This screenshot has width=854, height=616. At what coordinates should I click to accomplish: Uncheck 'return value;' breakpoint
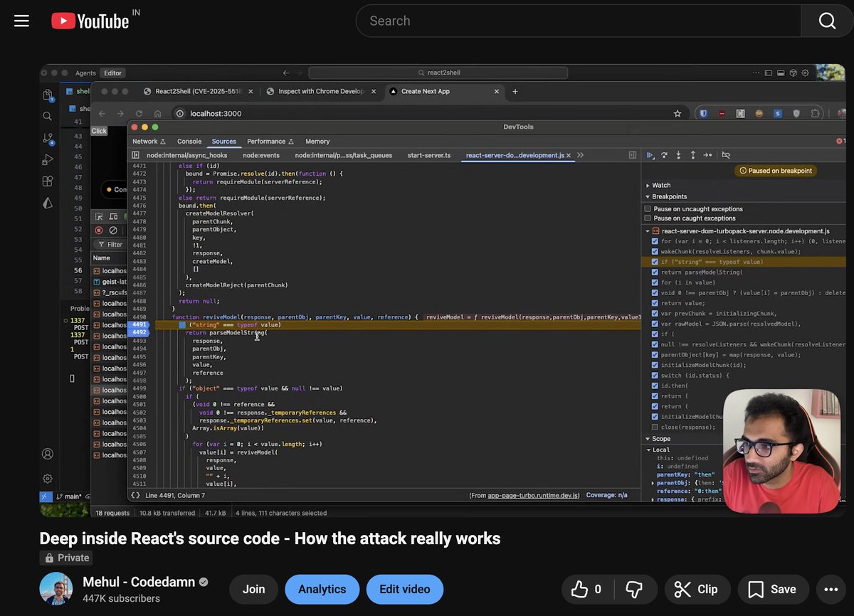(x=655, y=303)
